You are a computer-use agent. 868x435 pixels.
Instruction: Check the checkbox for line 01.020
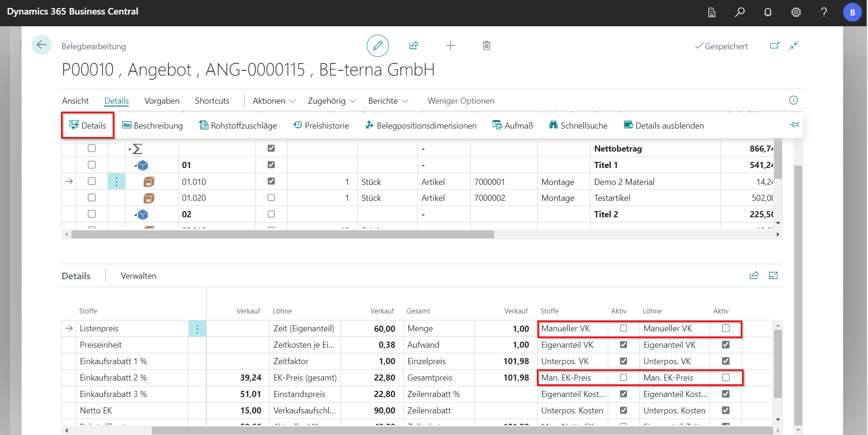click(x=92, y=198)
